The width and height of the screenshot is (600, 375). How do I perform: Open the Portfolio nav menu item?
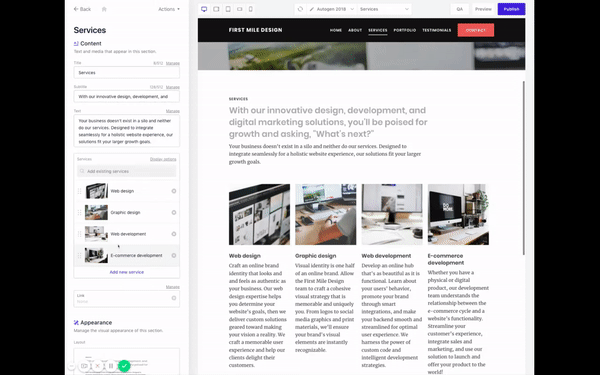click(x=404, y=30)
